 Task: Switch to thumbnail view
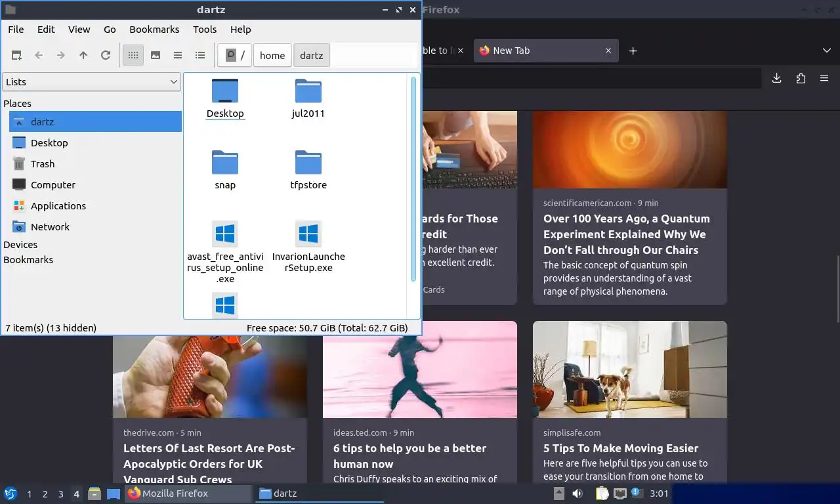[156, 55]
